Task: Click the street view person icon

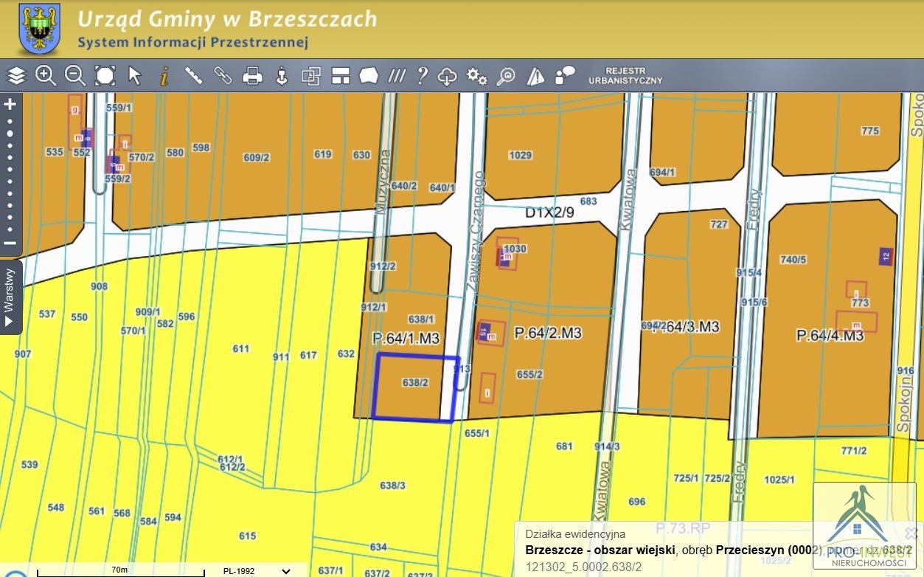Action: [x=281, y=75]
